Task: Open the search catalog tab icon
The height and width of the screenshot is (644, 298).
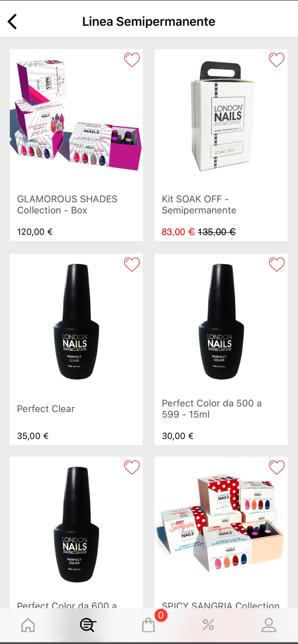Action: pos(88,625)
